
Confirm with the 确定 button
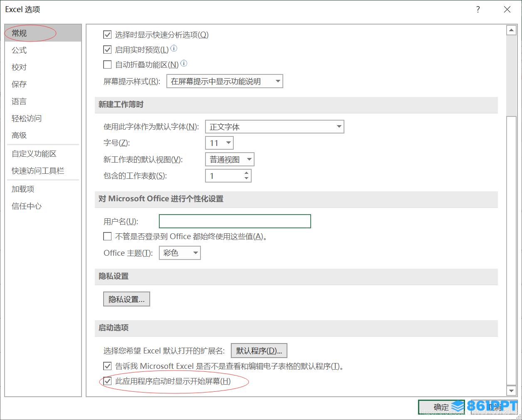pyautogui.click(x=441, y=407)
